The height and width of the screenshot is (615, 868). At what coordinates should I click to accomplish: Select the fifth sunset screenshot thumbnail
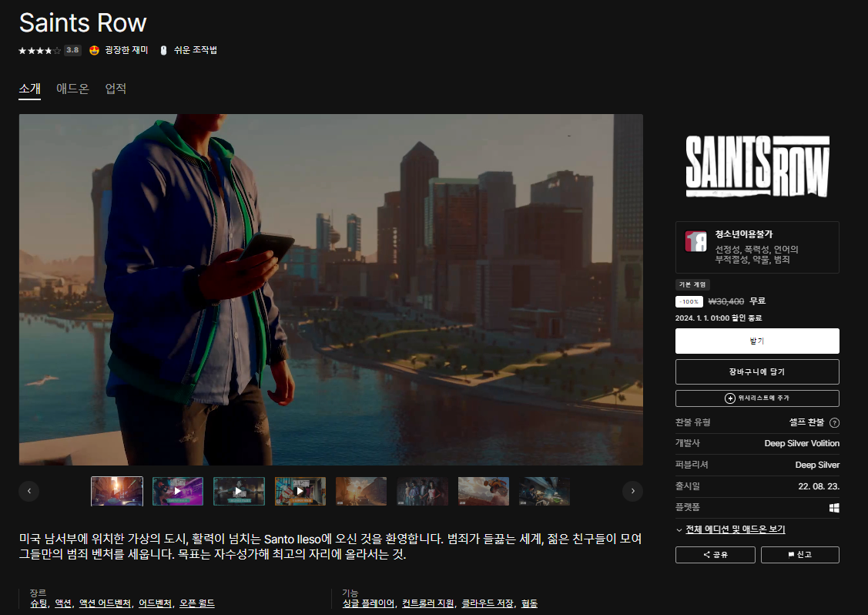(x=361, y=491)
